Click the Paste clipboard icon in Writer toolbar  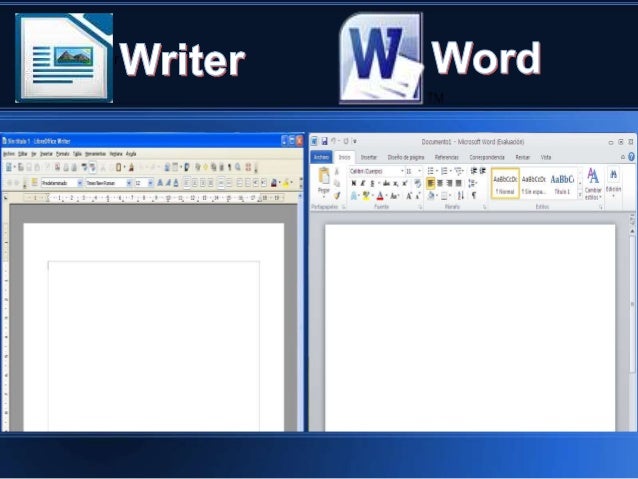[x=119, y=167]
